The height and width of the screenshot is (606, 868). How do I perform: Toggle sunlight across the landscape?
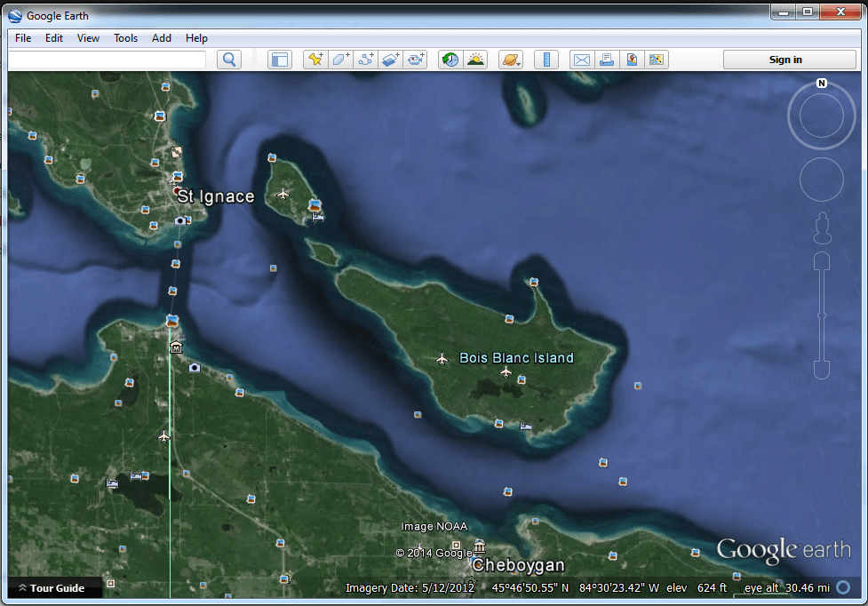(475, 60)
